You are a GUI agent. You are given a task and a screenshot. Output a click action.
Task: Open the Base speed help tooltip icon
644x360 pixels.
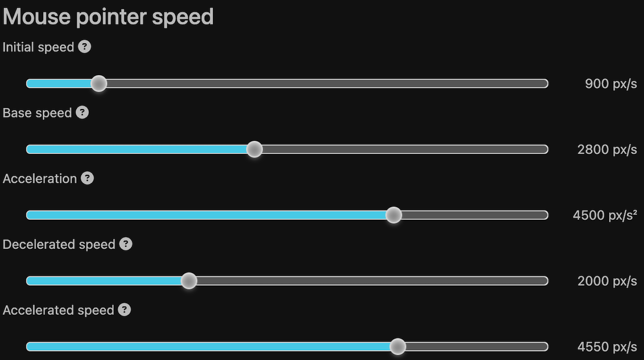click(82, 113)
